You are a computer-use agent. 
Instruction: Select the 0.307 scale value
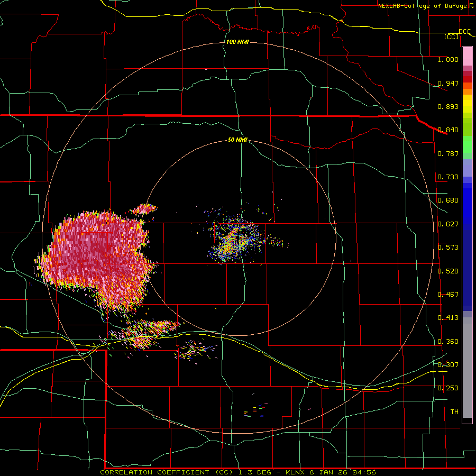448,365
